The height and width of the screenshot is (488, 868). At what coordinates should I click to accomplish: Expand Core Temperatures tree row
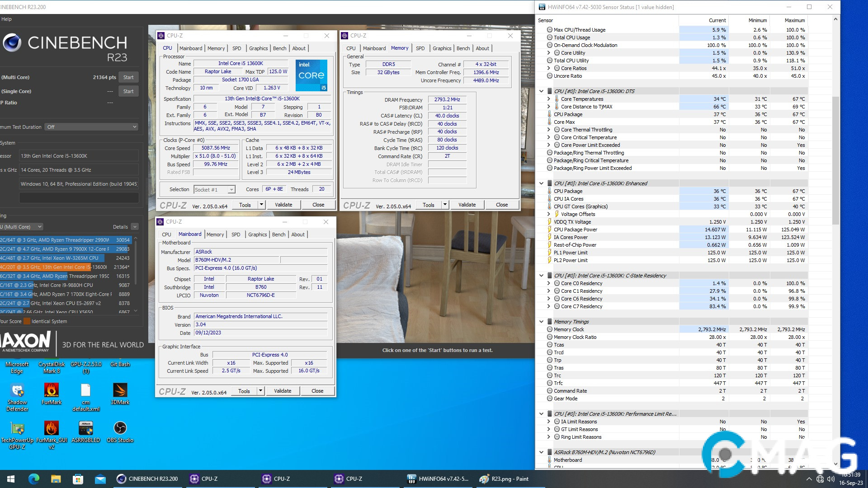[x=549, y=99]
